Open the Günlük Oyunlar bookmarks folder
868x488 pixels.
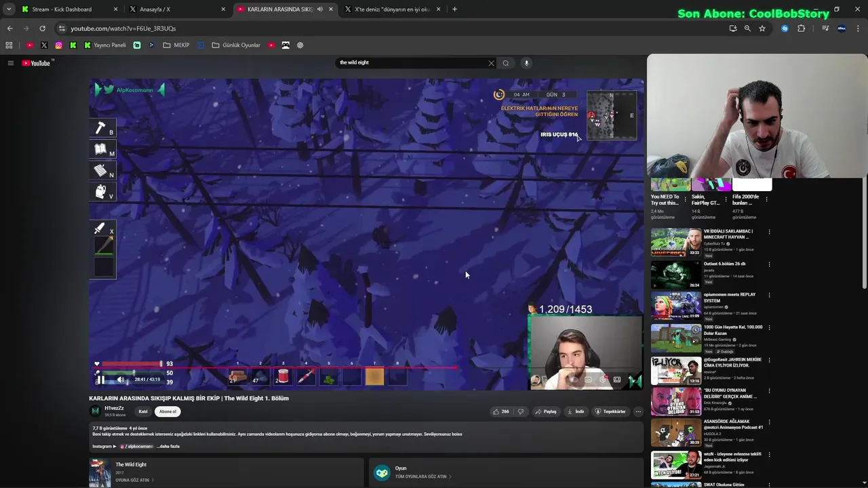[x=236, y=45]
